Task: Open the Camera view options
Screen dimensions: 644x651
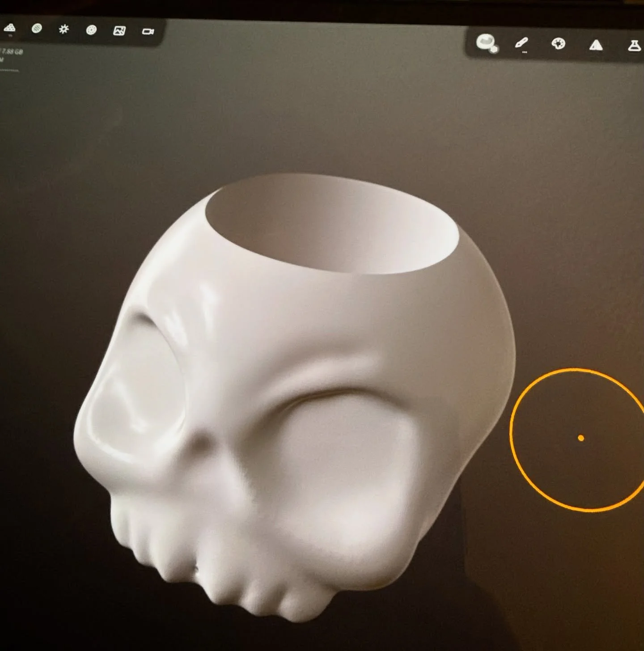Action: [x=148, y=31]
